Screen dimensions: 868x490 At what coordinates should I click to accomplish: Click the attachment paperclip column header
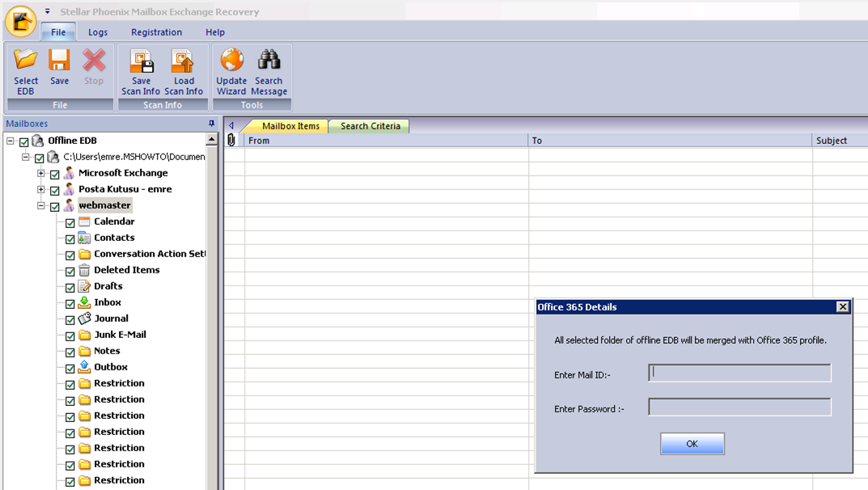point(231,141)
